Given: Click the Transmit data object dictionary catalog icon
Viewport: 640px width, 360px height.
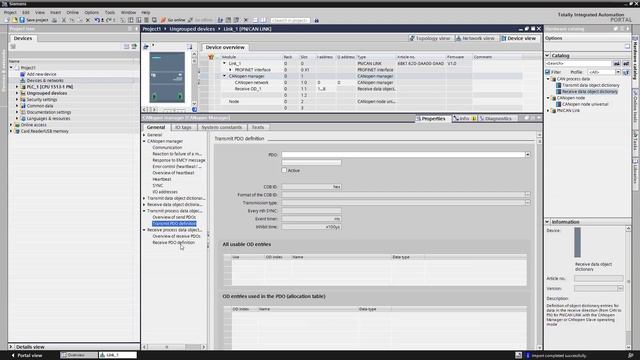Looking at the screenshot, I should point(558,85).
